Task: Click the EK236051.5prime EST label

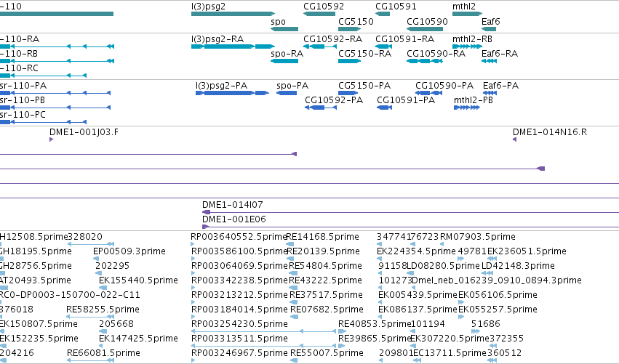Action: tap(527, 251)
